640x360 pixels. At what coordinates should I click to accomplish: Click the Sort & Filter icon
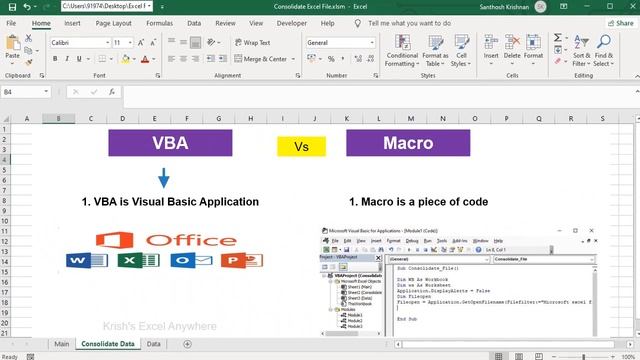coord(581,42)
